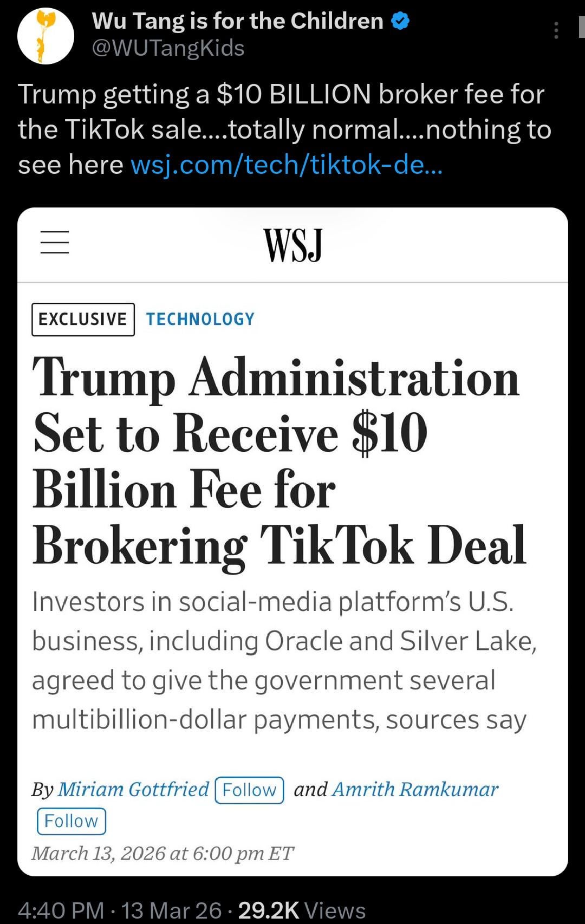This screenshot has height=924, width=585.
Task: View the 29.2K Views analytics
Action: click(301, 910)
